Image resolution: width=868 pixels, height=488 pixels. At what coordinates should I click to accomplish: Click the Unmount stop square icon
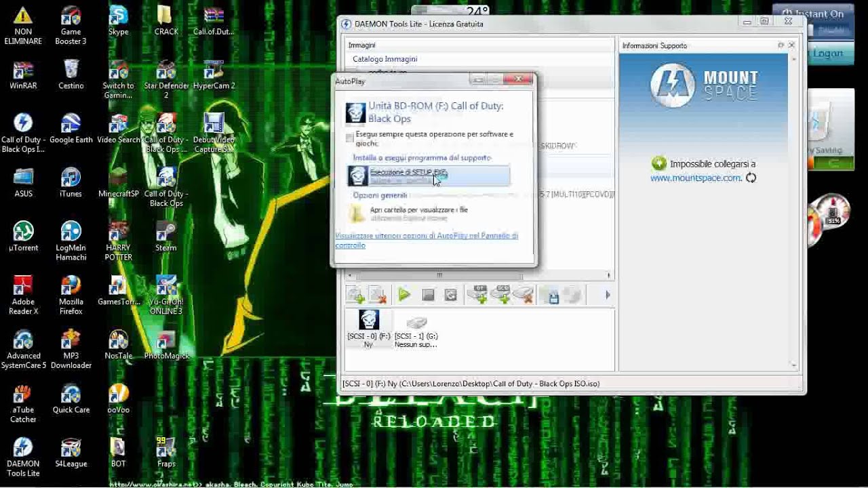click(428, 295)
